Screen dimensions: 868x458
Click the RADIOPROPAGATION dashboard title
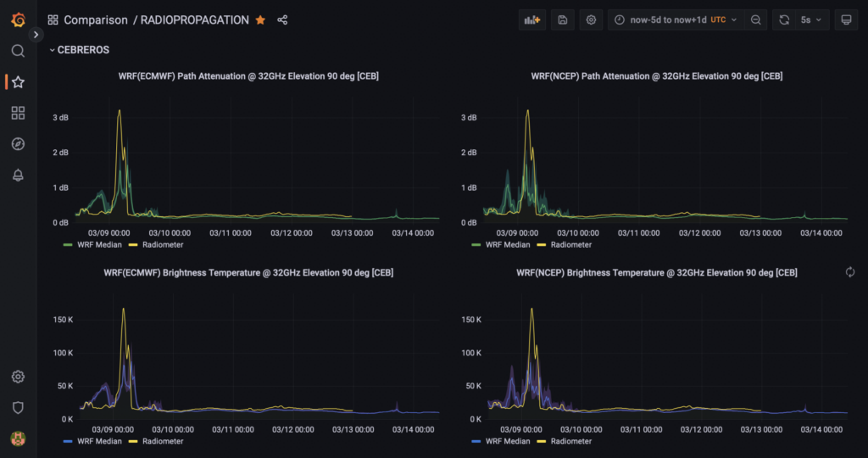[x=194, y=20]
